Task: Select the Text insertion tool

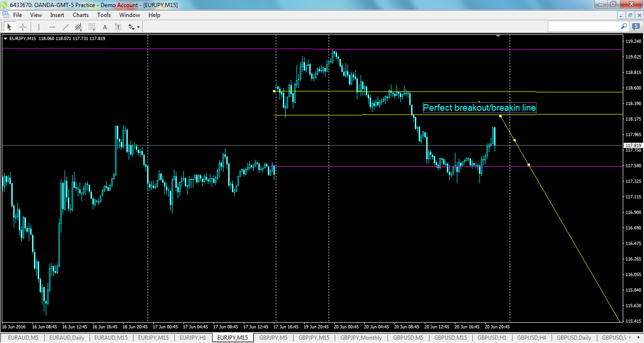Action: (105, 27)
